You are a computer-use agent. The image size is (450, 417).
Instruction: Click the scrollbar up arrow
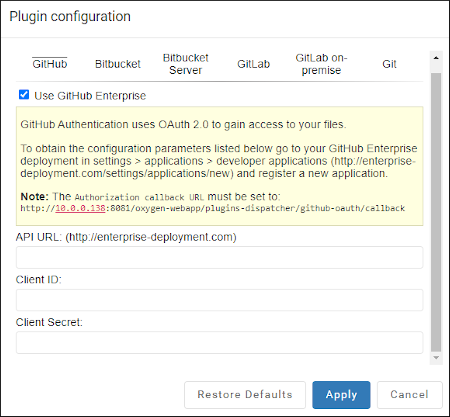pos(436,58)
